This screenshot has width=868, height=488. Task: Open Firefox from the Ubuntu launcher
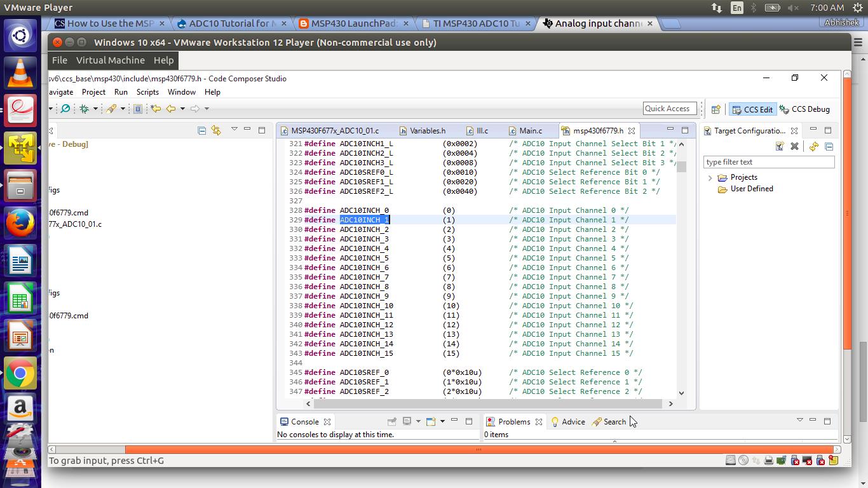(20, 223)
